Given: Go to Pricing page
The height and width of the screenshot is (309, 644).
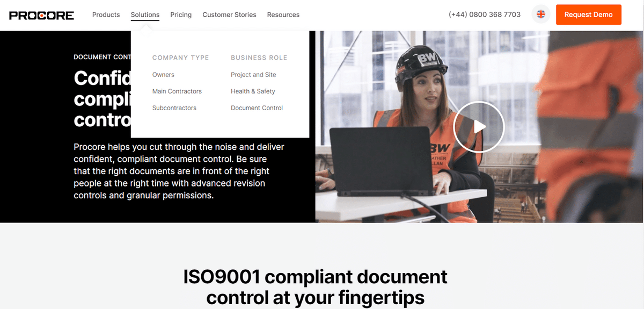Looking at the screenshot, I should coord(181,15).
